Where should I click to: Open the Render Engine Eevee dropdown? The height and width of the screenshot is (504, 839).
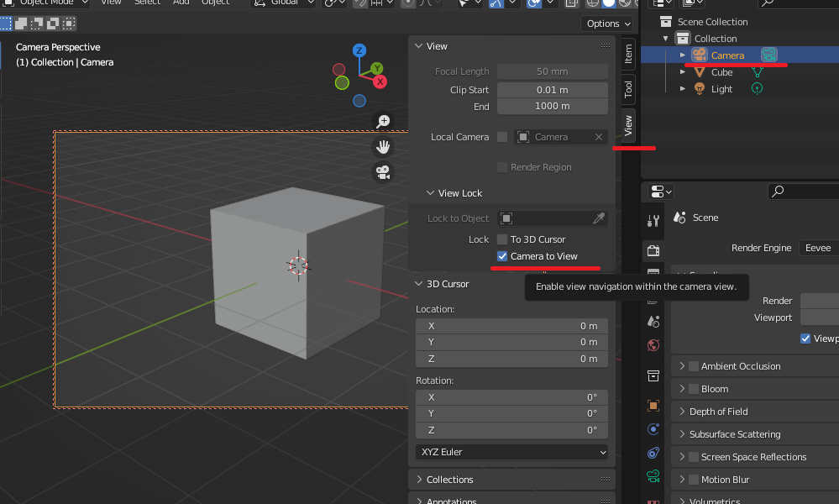click(x=819, y=248)
